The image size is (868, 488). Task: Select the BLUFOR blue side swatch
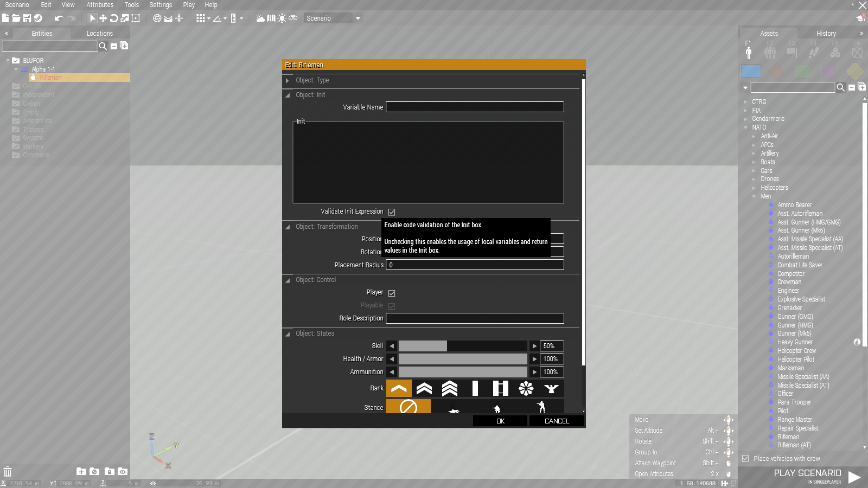(751, 71)
